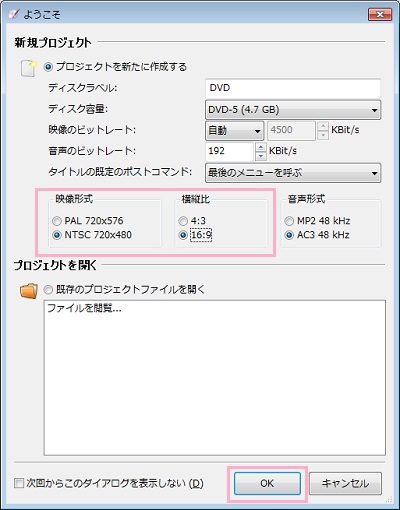Click the ディスクラベル input field containing DVD

pyautogui.click(x=293, y=88)
